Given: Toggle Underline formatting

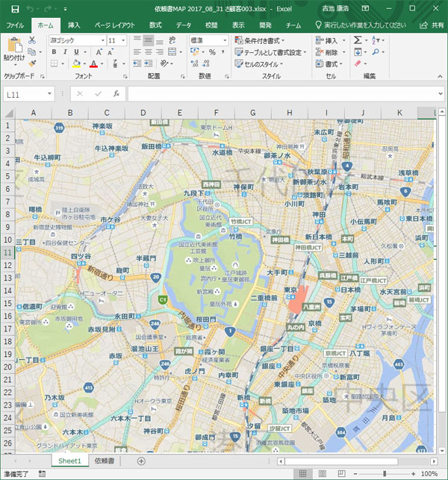Looking at the screenshot, I should [x=77, y=52].
